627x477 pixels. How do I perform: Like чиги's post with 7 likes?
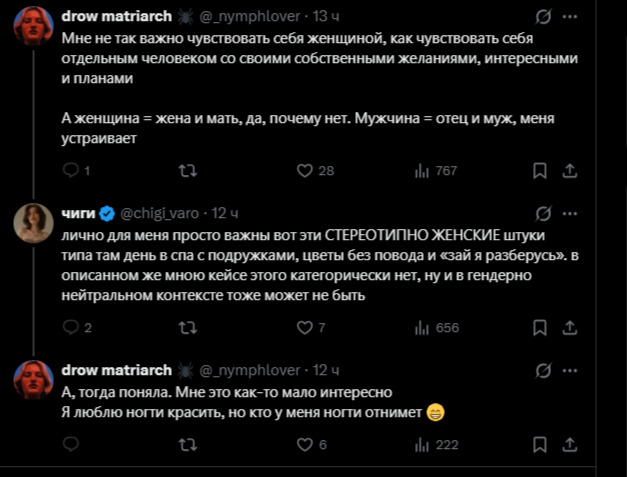tap(304, 327)
